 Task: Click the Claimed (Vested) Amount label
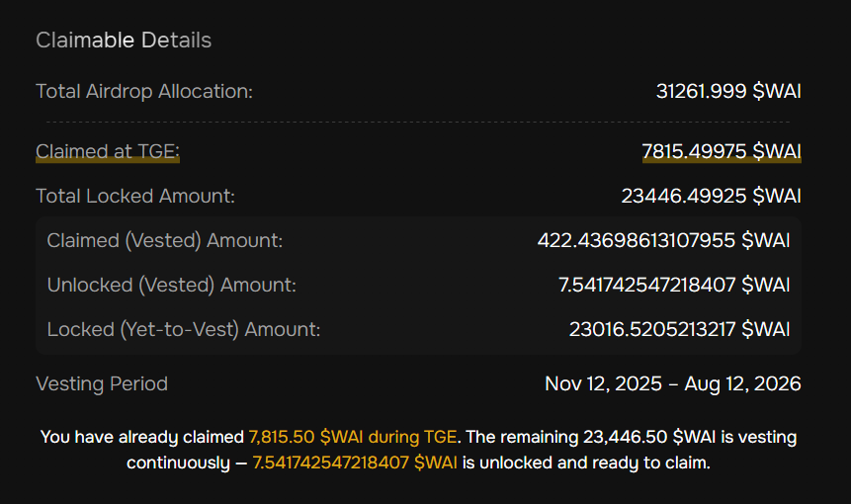[165, 240]
